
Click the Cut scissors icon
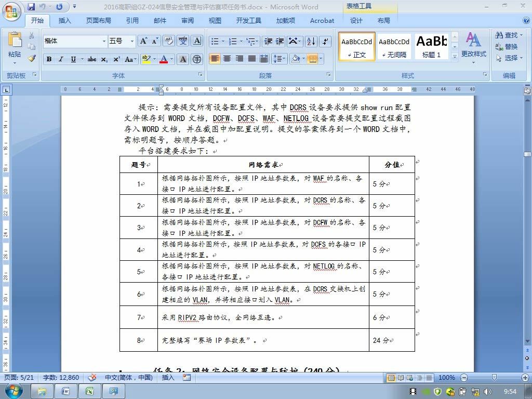tap(32, 36)
